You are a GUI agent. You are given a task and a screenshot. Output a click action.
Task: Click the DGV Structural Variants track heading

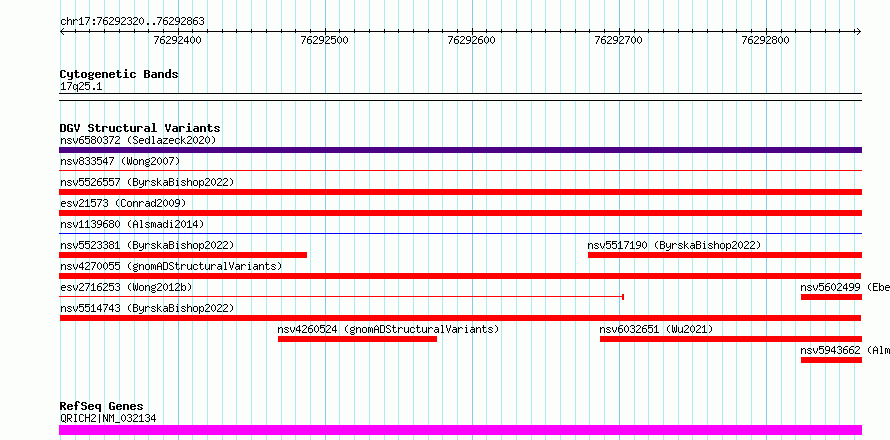pyautogui.click(x=140, y=128)
